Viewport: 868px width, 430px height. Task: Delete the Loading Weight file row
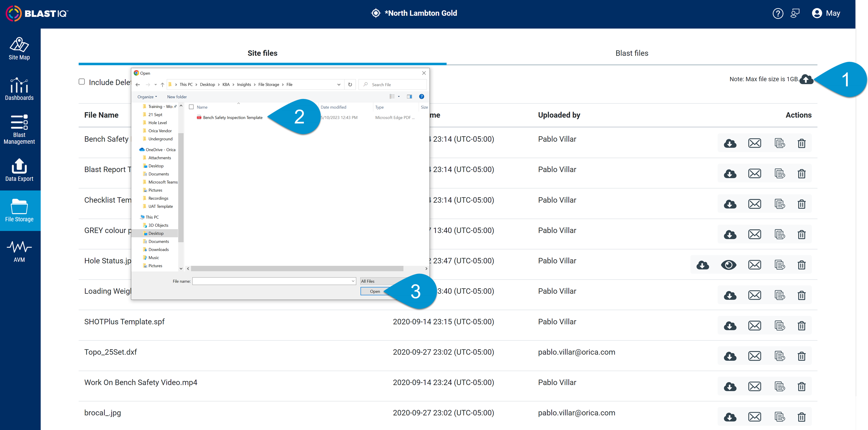[802, 296]
